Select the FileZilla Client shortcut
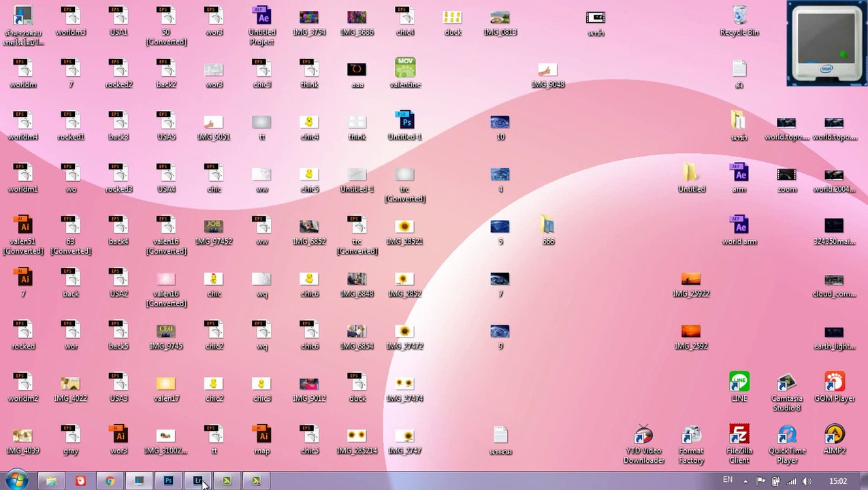Viewport: 868px width, 490px height. click(739, 444)
